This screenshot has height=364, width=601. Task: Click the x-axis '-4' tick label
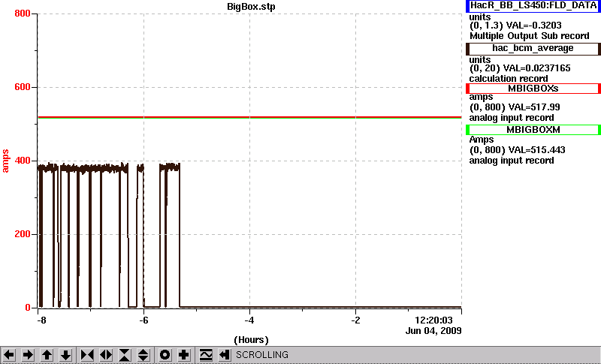point(249,320)
